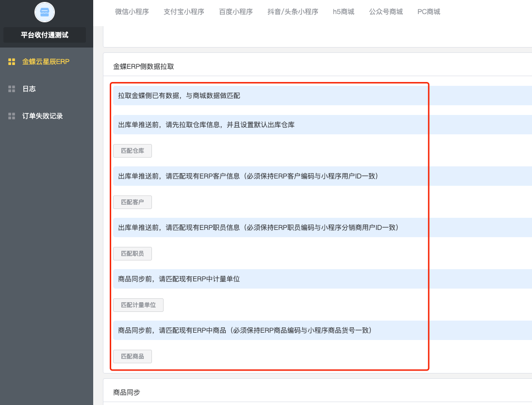Select the 平台收付通测试 platform name label
532x405 pixels.
(x=45, y=35)
